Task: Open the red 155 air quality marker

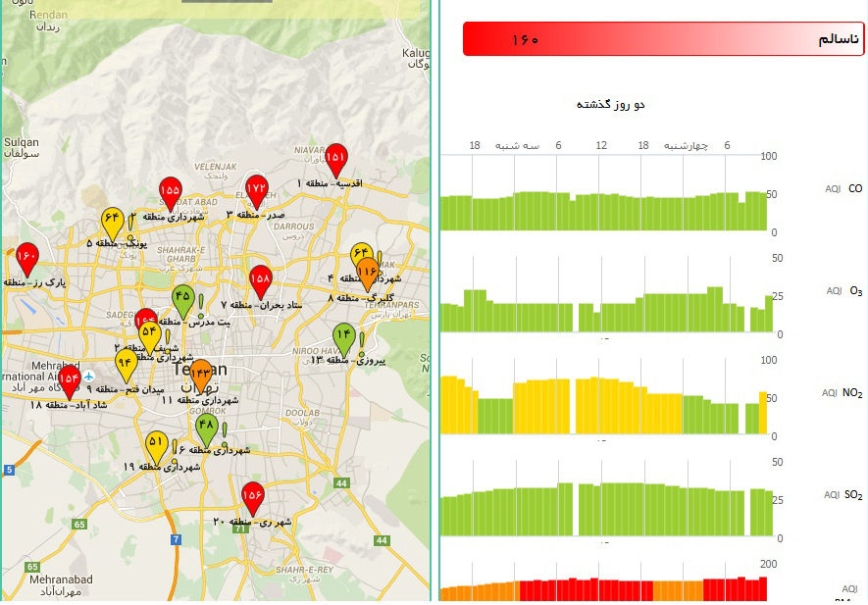Action: (170, 190)
